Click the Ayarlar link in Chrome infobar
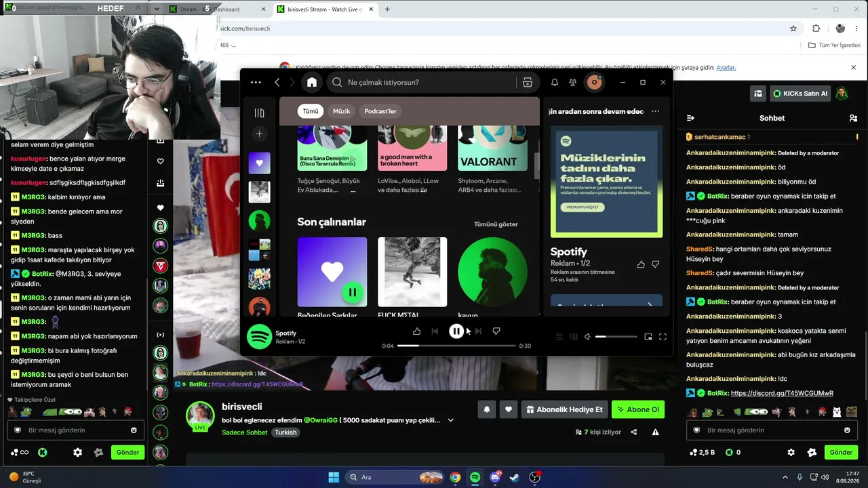Screen dimensions: 868x488 coord(726,68)
